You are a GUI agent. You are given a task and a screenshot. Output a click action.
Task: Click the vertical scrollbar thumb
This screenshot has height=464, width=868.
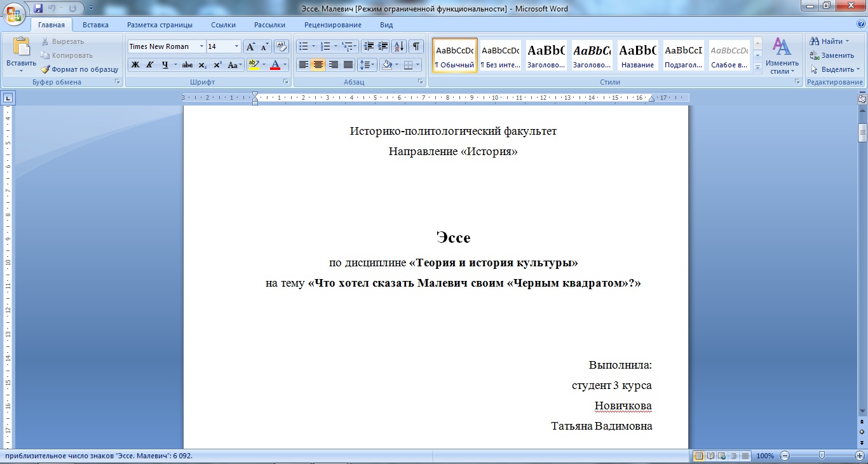(x=862, y=133)
